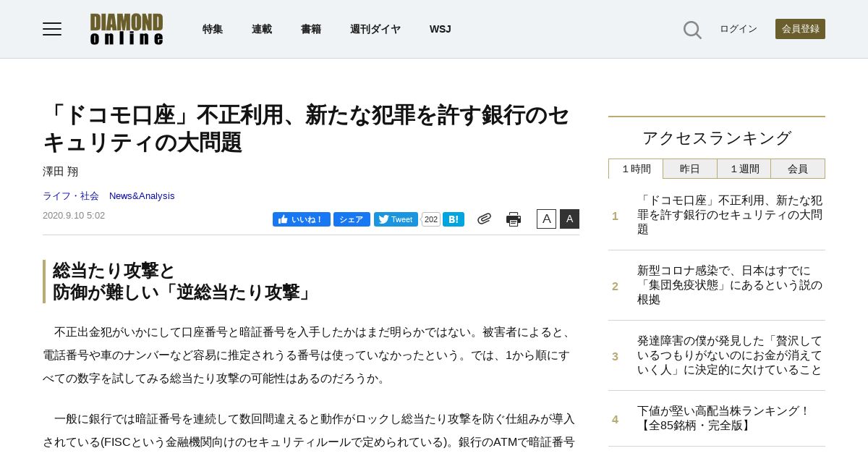Click the Facebook シェア share button
The width and height of the screenshot is (868, 456).
[352, 219]
